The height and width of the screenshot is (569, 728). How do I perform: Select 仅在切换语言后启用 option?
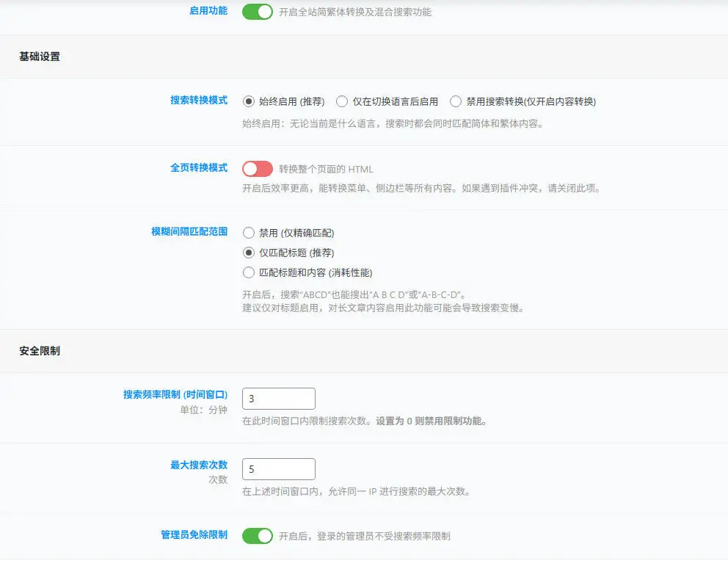(x=342, y=101)
